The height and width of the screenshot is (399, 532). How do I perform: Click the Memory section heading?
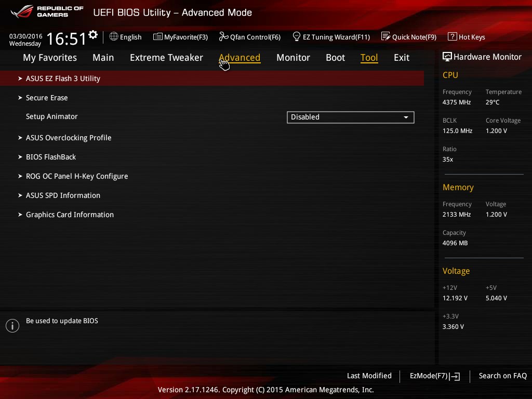click(458, 187)
